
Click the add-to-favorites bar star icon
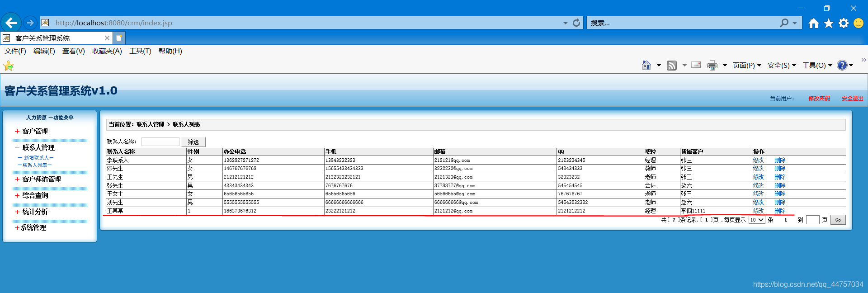[x=9, y=66]
